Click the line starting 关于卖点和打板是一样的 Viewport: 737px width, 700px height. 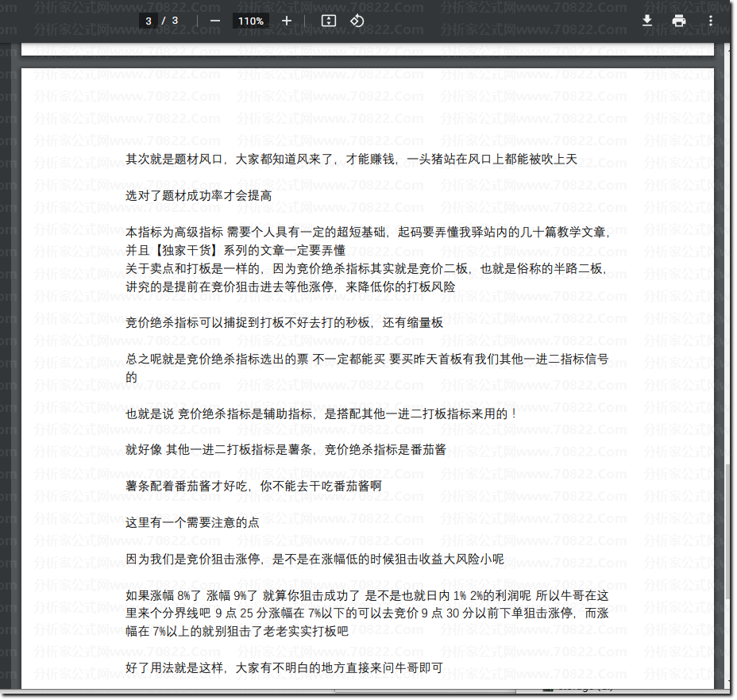click(x=365, y=269)
